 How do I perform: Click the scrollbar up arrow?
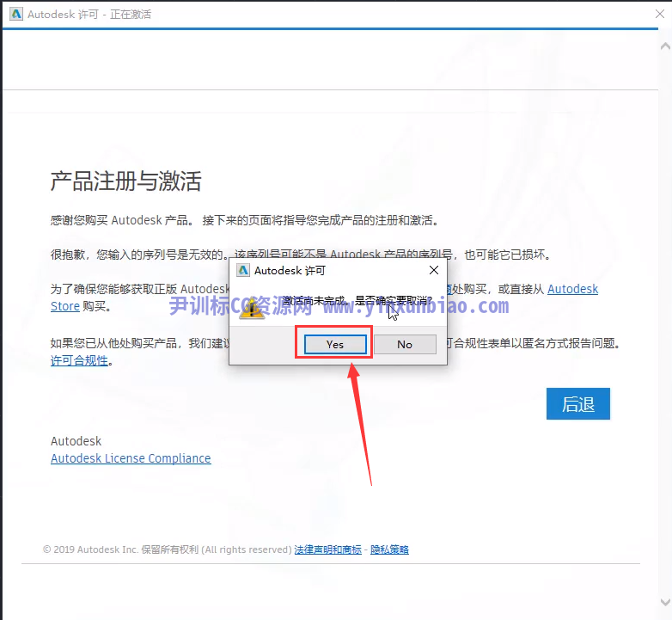click(665, 46)
